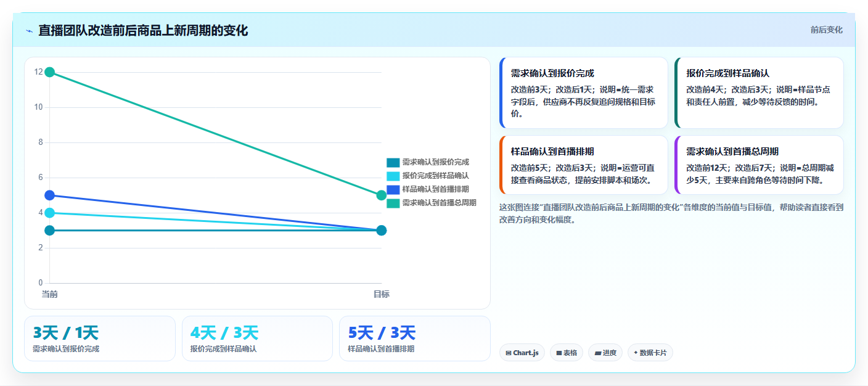
Task: Click the 需求确认到报价完成 caption under 3天 / 1天
Action: click(x=66, y=349)
